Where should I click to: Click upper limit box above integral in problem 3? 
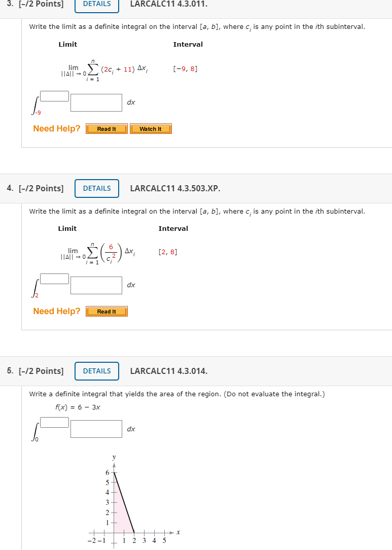tap(56, 95)
